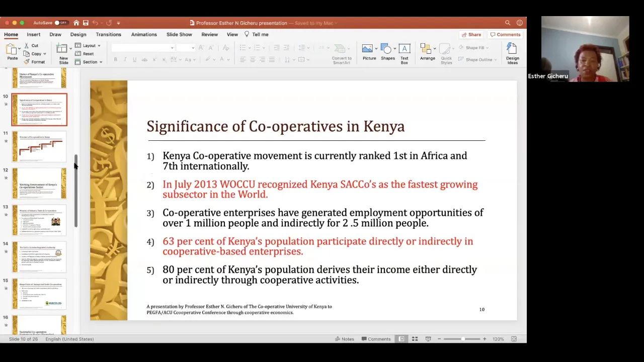Viewport: 644px width, 362px height.
Task: Toggle Bold formatting
Action: click(x=115, y=60)
